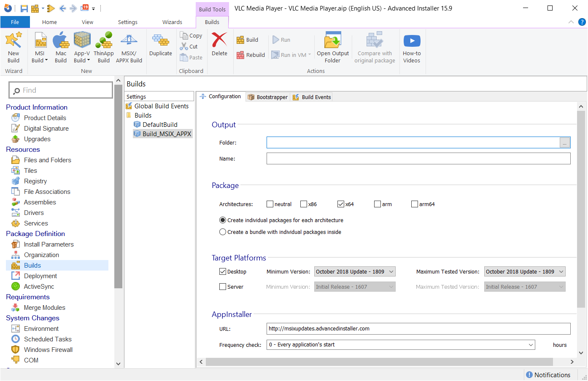Switch to the Home ribbon tab
588x381 pixels.
(49, 22)
